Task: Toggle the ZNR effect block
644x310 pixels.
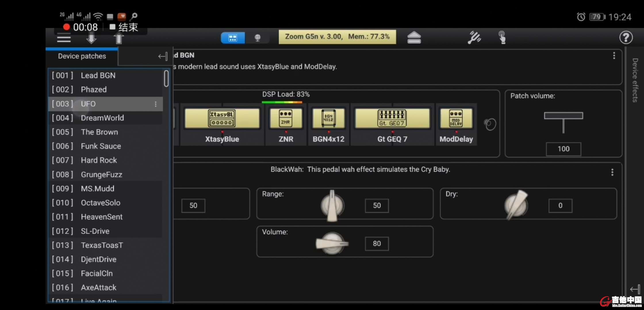Action: (x=286, y=119)
